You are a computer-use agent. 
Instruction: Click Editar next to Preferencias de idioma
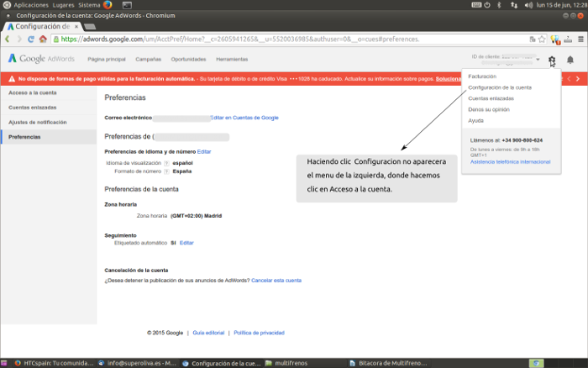click(204, 151)
